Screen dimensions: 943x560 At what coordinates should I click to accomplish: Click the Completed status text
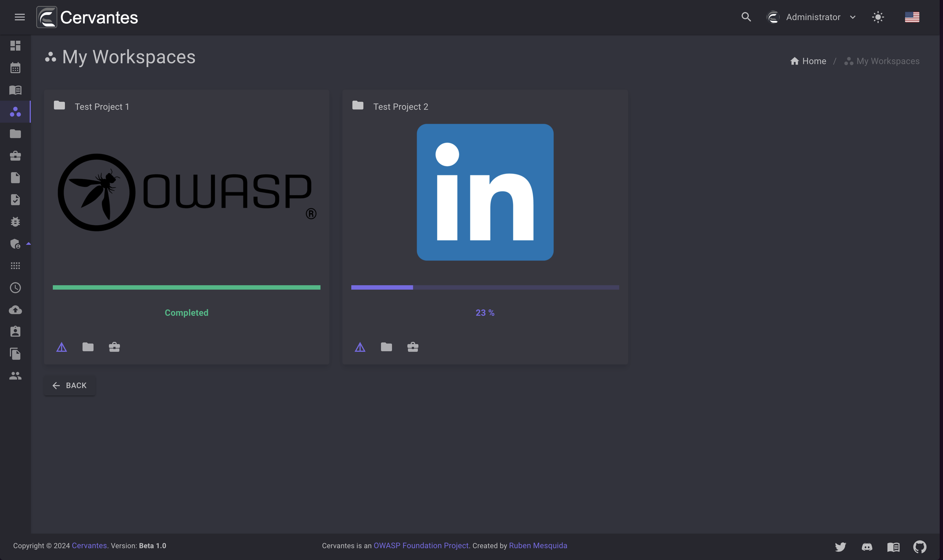tap(187, 313)
